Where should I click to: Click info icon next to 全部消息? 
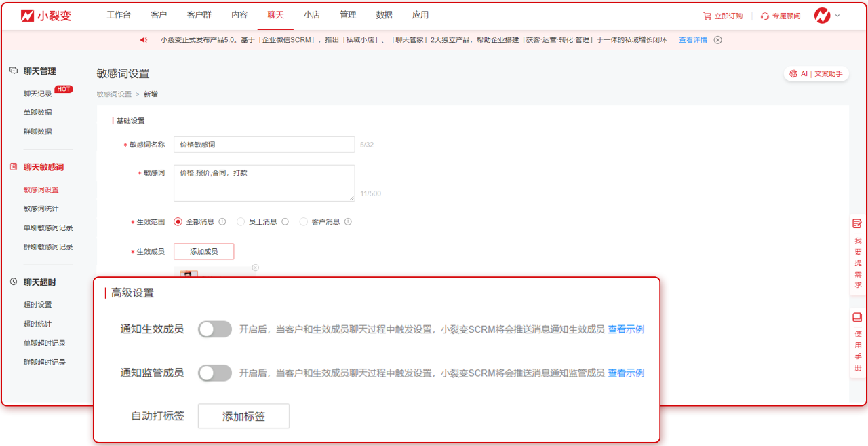coord(222,222)
